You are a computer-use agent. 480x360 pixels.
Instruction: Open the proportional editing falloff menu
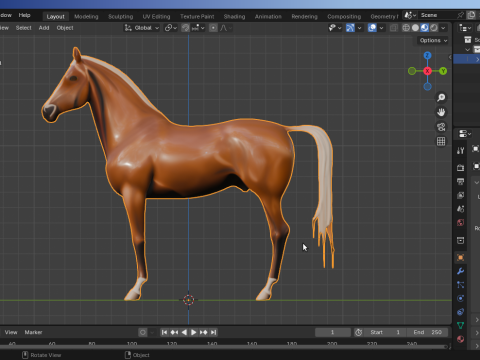(226, 28)
